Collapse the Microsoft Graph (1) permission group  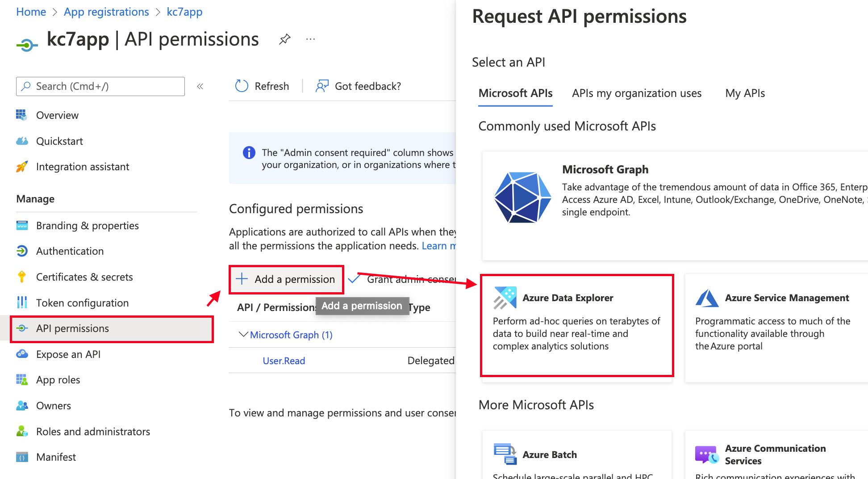click(243, 334)
